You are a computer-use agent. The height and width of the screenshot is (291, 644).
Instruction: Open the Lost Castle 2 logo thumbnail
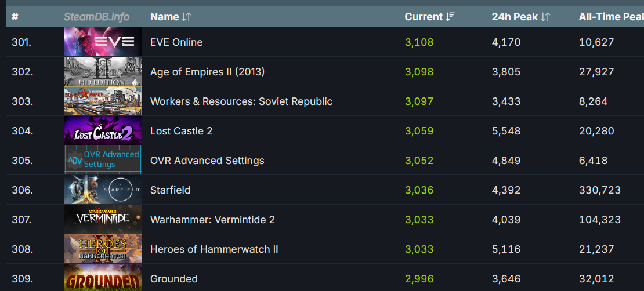pos(103,130)
